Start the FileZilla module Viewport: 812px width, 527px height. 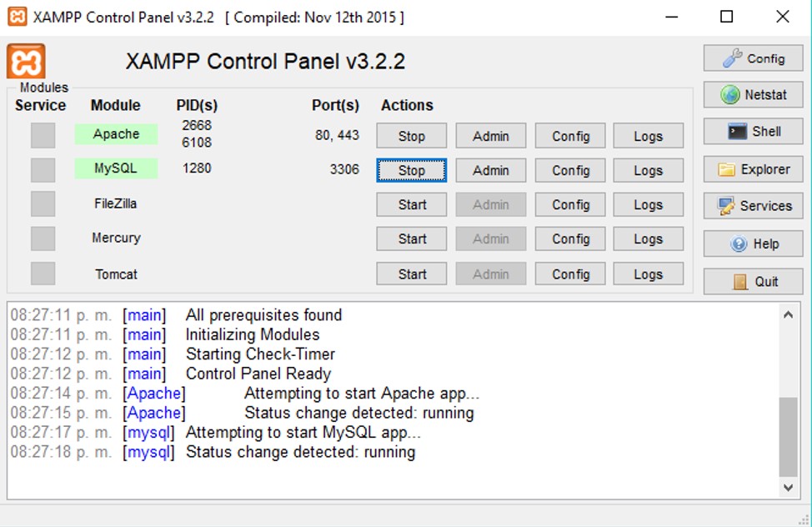click(411, 204)
